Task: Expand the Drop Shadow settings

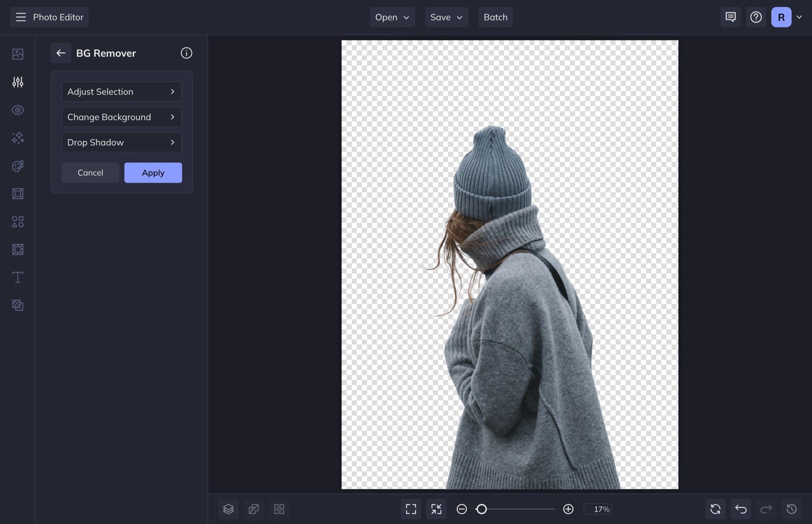Action: click(x=121, y=142)
